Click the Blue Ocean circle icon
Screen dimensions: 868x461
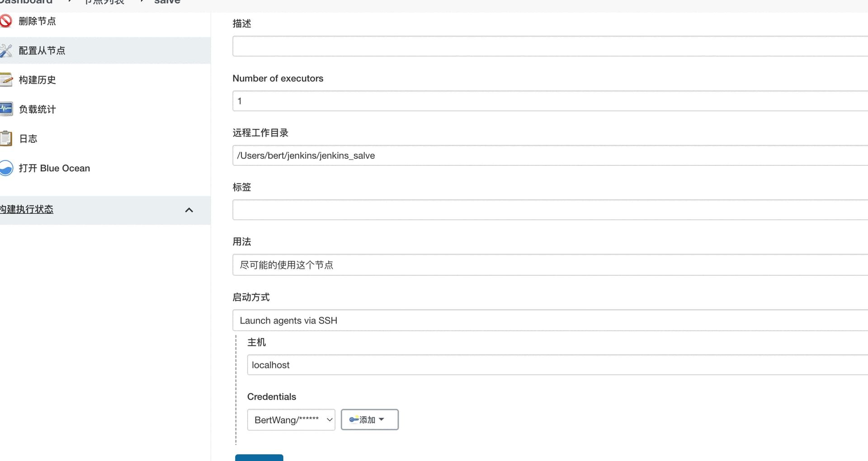(6, 168)
